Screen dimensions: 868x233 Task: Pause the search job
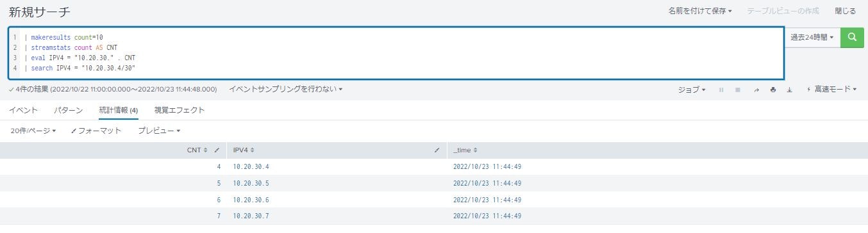(721, 90)
